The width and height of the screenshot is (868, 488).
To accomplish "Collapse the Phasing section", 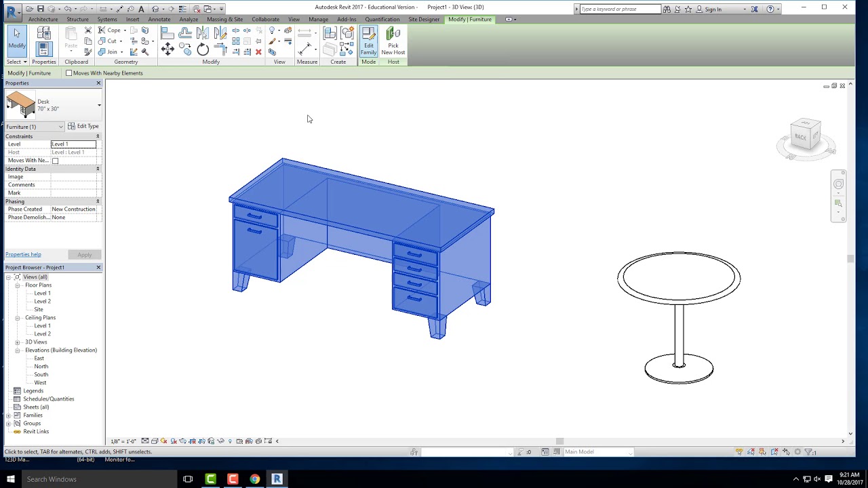I will (98, 201).
